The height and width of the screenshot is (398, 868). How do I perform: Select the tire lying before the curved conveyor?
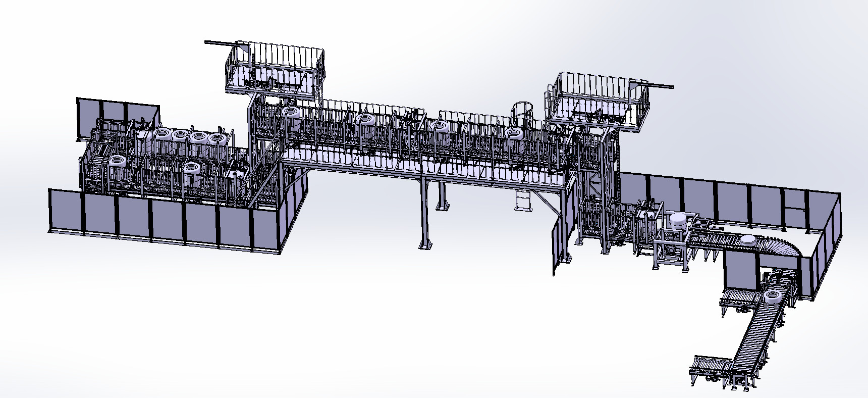click(x=749, y=240)
